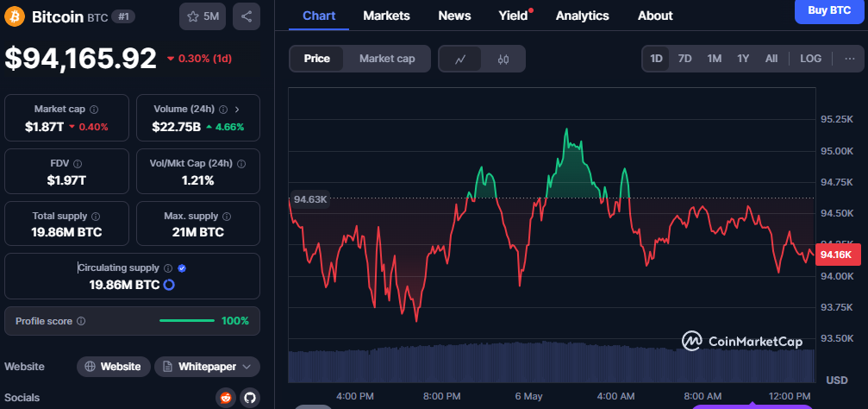Image resolution: width=868 pixels, height=409 pixels.
Task: Switch to the News tab
Action: point(454,16)
